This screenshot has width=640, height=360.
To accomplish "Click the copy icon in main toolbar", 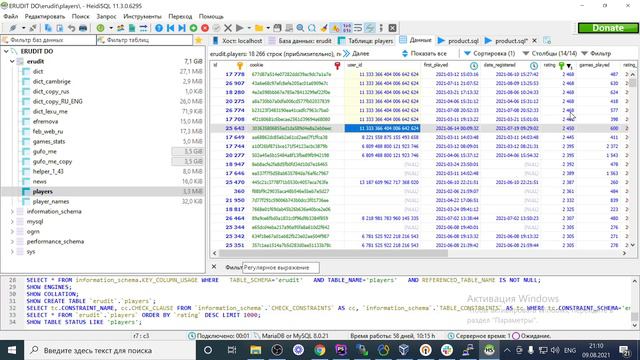I will 48,28.
